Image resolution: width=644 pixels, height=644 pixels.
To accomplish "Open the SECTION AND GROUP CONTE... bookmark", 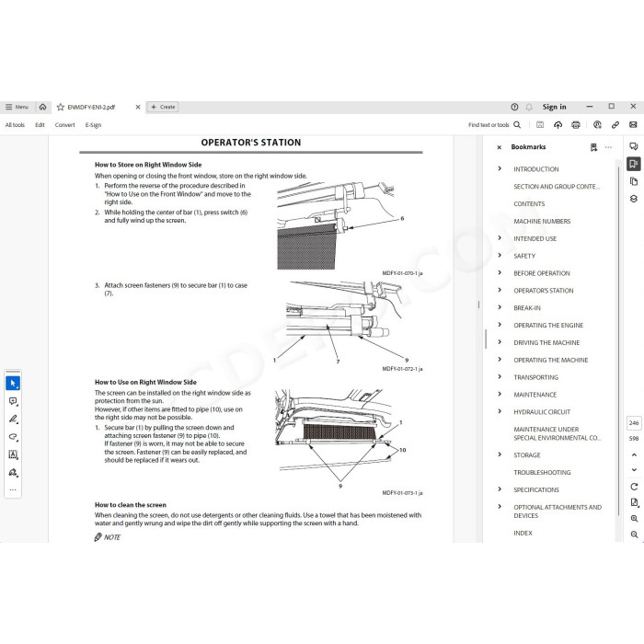I will [557, 187].
